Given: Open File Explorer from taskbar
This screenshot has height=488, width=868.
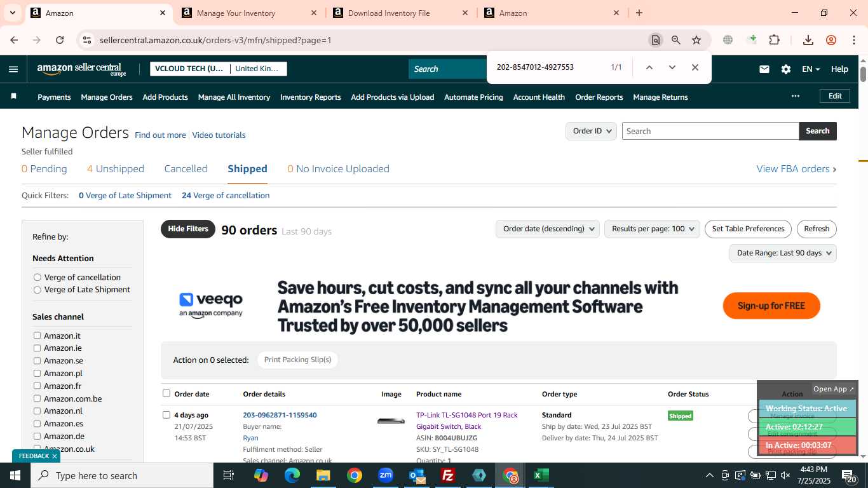Looking at the screenshot, I should (x=323, y=475).
